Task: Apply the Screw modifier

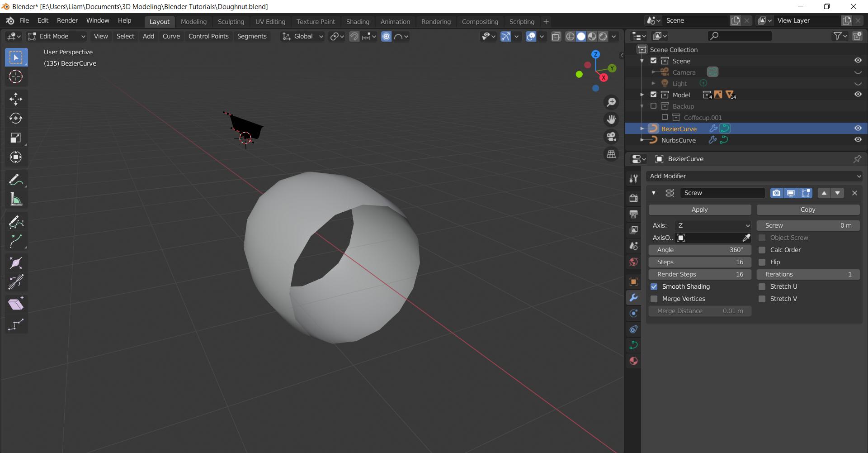Action: tap(700, 210)
